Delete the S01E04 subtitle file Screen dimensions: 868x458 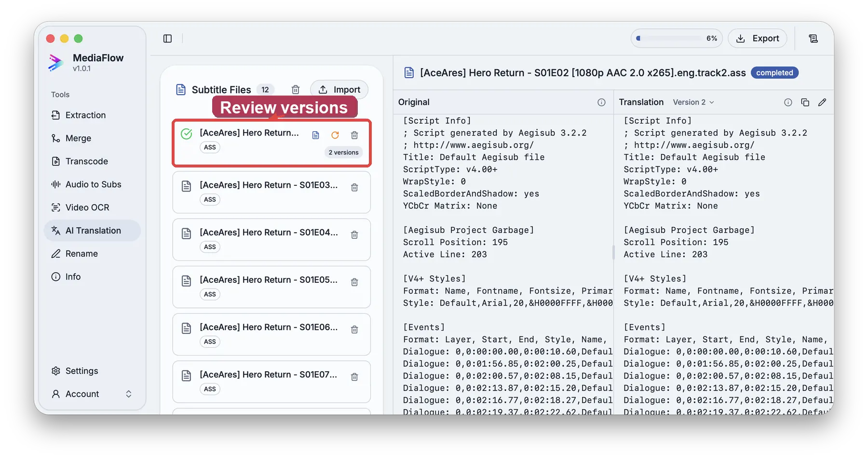354,235
